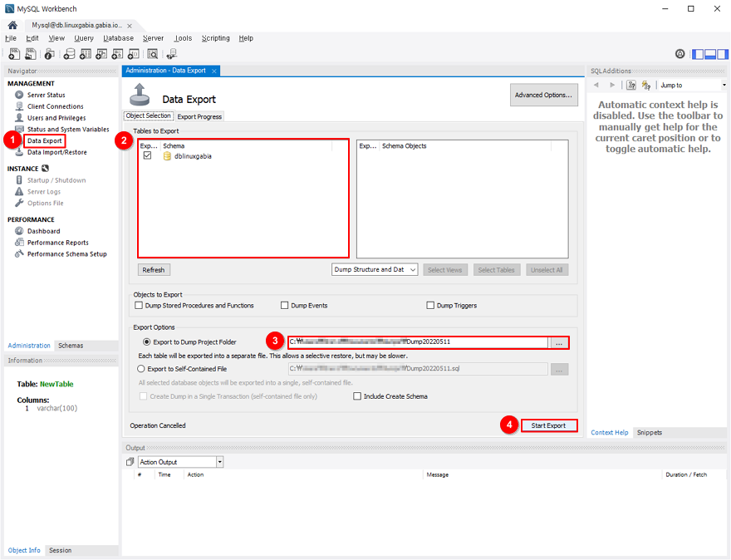Select the dblinuxgabia schema row

243,156
